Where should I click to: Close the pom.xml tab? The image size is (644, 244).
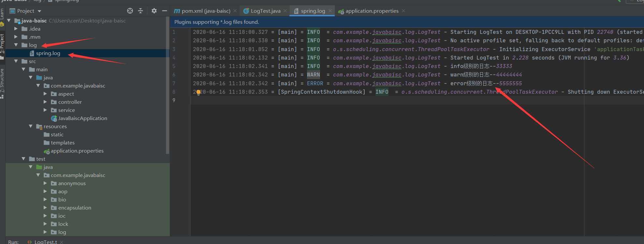[x=235, y=11]
